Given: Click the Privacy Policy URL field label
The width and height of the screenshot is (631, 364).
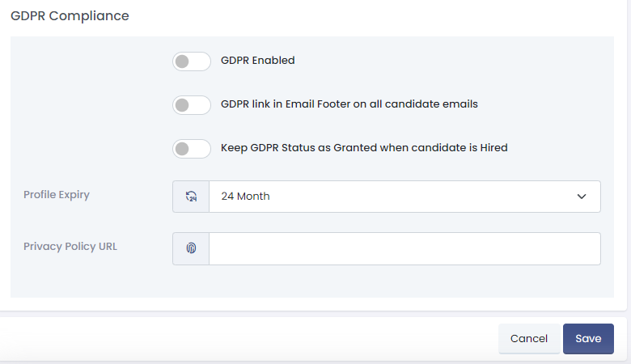Looking at the screenshot, I should 70,246.
